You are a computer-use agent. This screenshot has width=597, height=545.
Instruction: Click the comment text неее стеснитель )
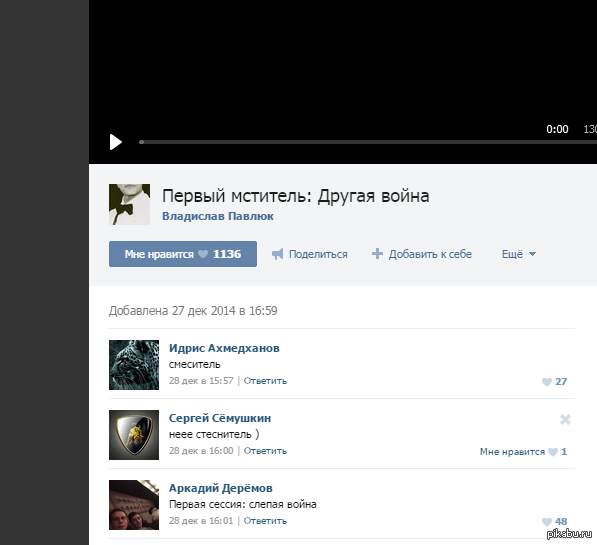(x=214, y=435)
